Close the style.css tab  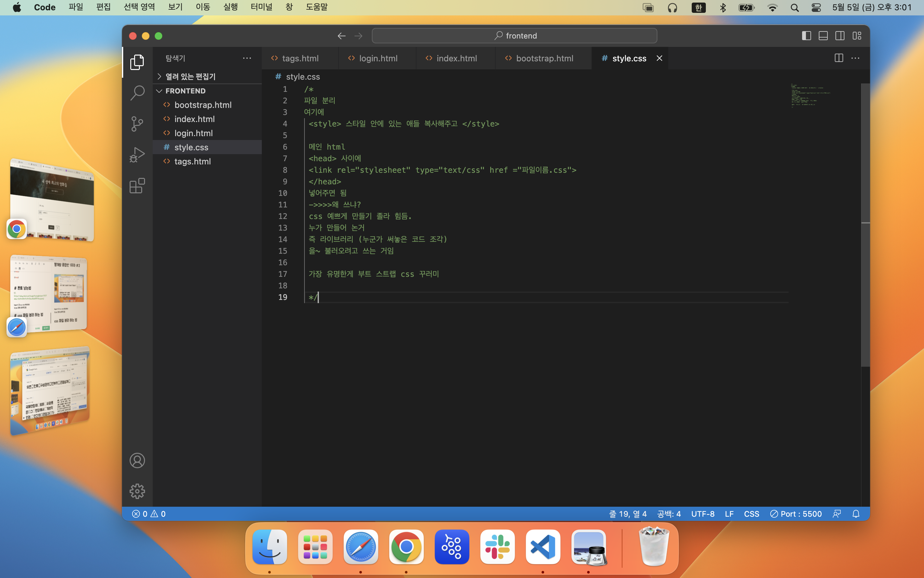(x=659, y=58)
